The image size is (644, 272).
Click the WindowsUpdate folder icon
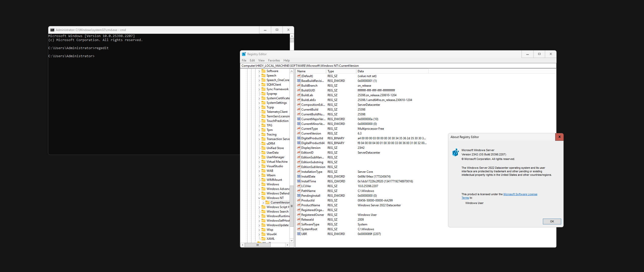pyautogui.click(x=263, y=225)
